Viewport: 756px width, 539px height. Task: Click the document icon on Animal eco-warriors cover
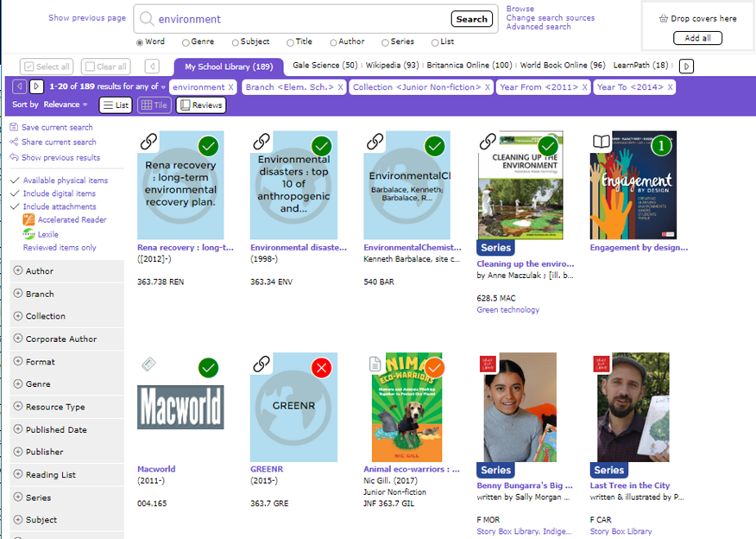click(x=375, y=364)
